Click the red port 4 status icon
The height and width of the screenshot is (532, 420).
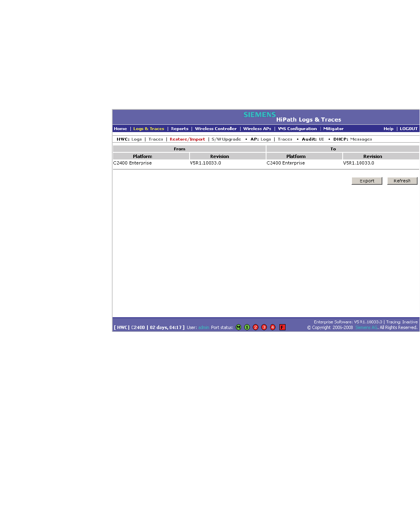[x=273, y=327]
